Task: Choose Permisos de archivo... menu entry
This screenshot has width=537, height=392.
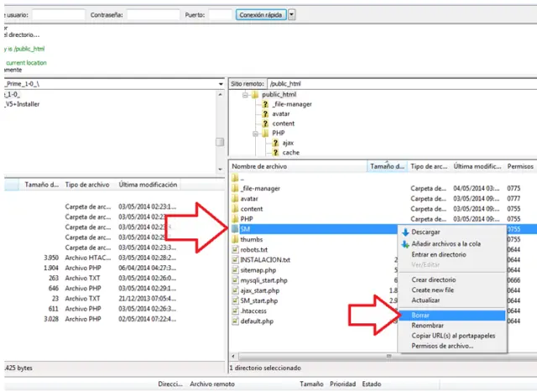Action: pyautogui.click(x=452, y=346)
